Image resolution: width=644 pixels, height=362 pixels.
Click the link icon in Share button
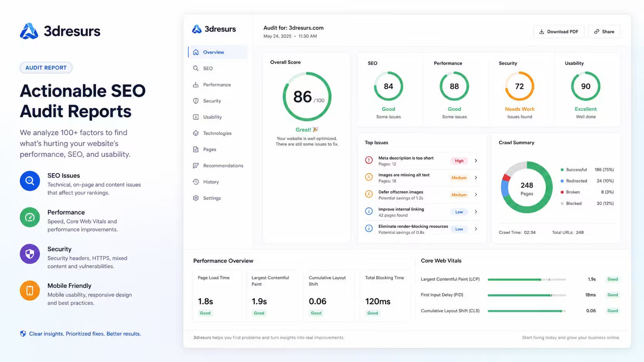[597, 32]
